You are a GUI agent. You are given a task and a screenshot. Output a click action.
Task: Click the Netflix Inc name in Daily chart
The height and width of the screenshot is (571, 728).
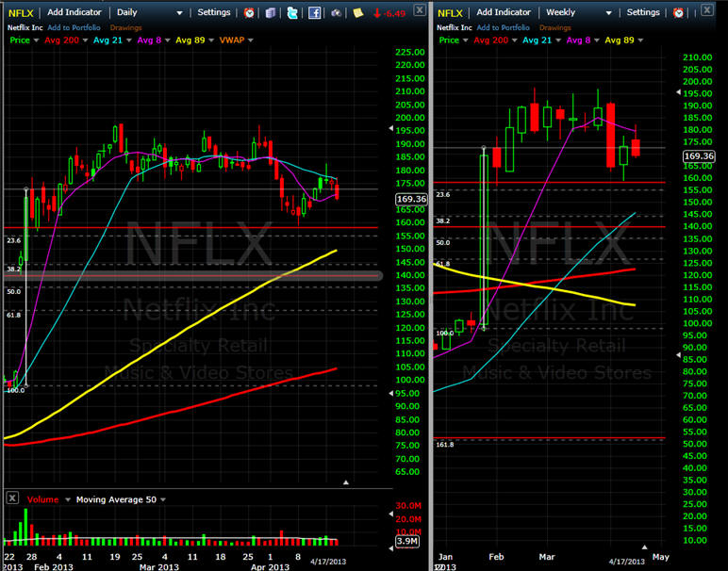[x=25, y=28]
